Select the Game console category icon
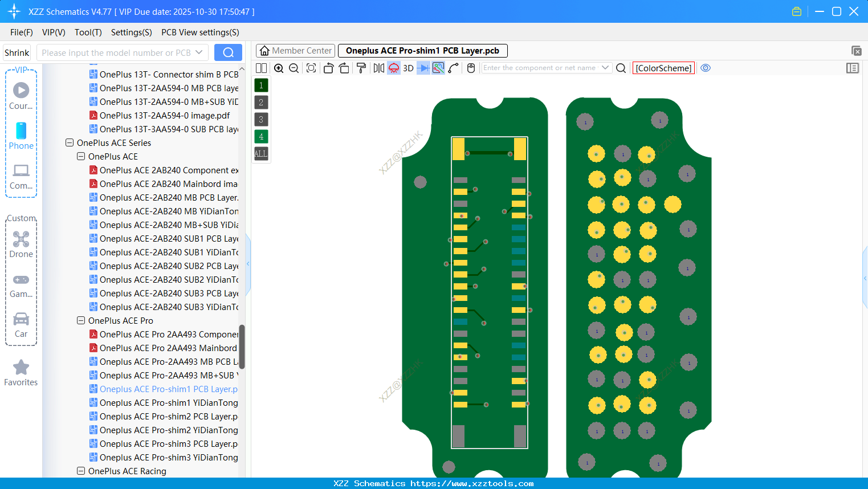Image resolution: width=868 pixels, height=489 pixels. tap(21, 285)
